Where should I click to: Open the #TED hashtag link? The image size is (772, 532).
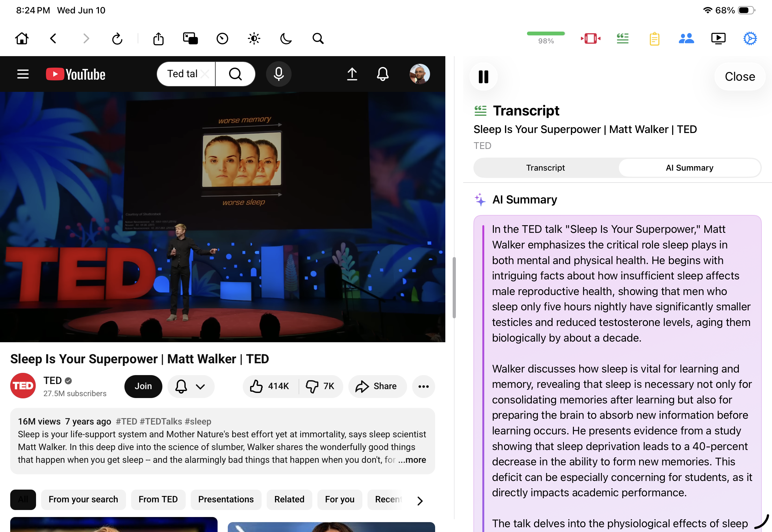click(126, 422)
